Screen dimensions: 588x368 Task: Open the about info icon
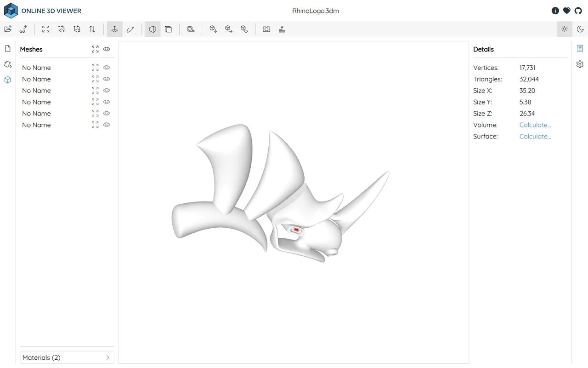pos(555,11)
